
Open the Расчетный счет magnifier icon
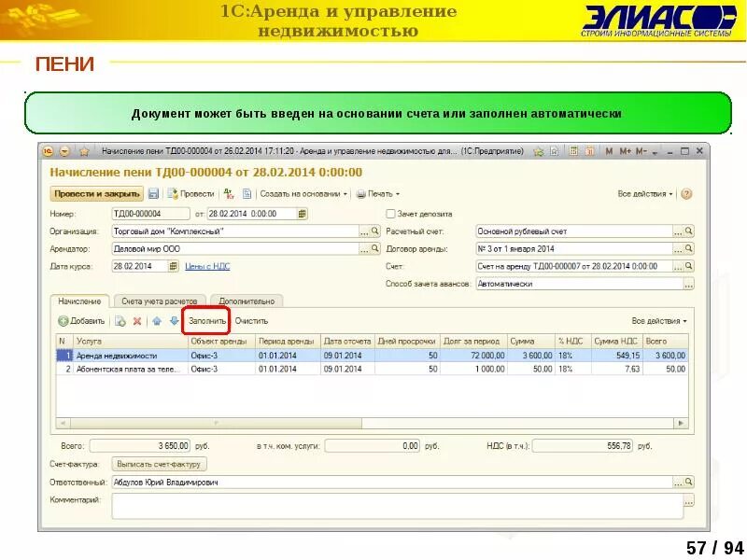(689, 231)
